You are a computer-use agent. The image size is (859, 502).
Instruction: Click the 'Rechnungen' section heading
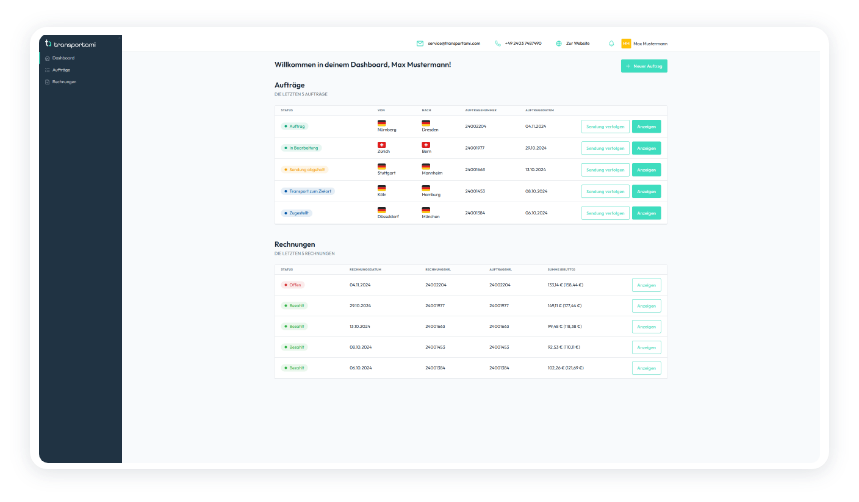click(295, 244)
